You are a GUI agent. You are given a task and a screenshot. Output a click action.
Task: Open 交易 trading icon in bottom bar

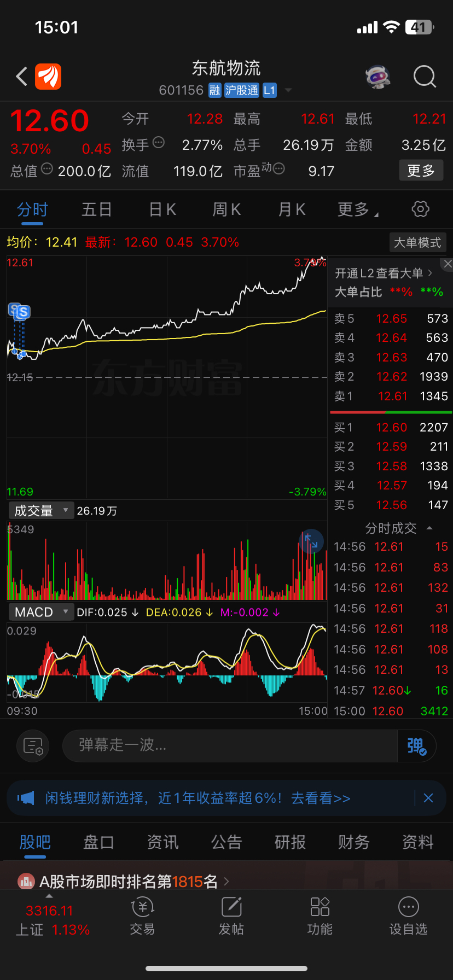pyautogui.click(x=142, y=907)
